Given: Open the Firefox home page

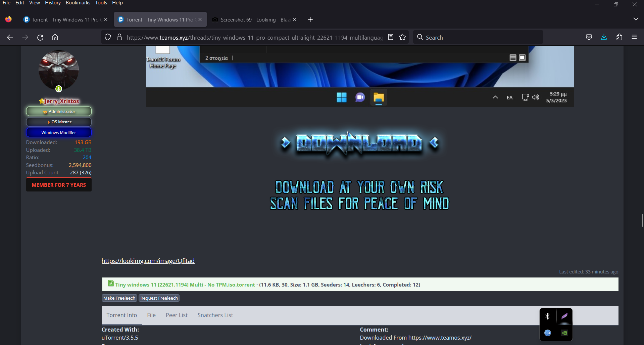Looking at the screenshot, I should [55, 37].
